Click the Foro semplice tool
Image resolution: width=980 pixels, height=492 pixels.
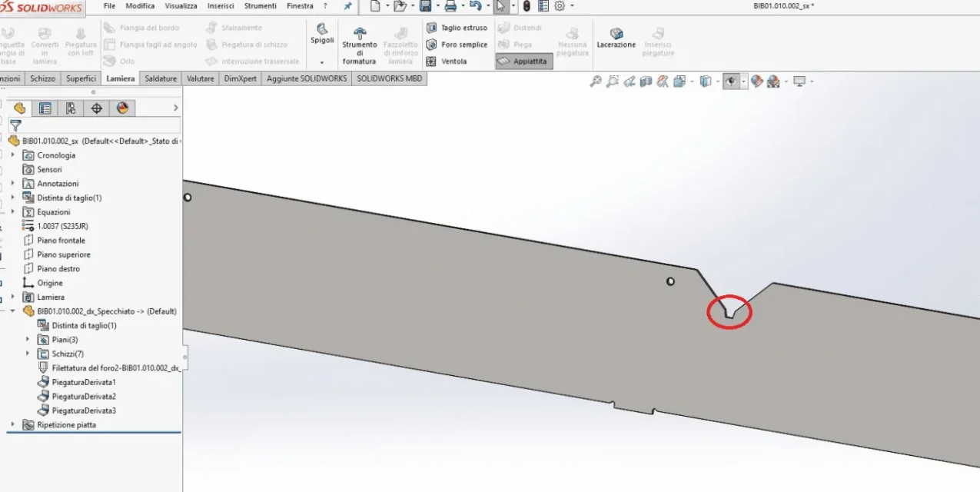click(x=457, y=45)
